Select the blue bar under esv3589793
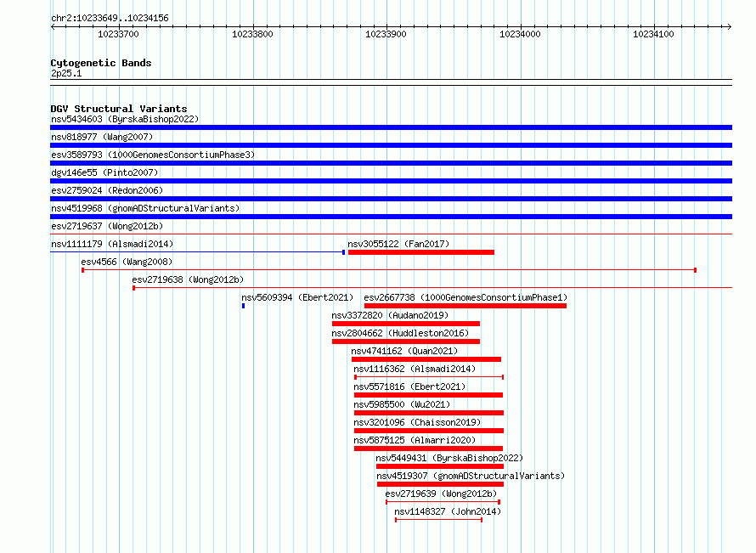 point(391,163)
